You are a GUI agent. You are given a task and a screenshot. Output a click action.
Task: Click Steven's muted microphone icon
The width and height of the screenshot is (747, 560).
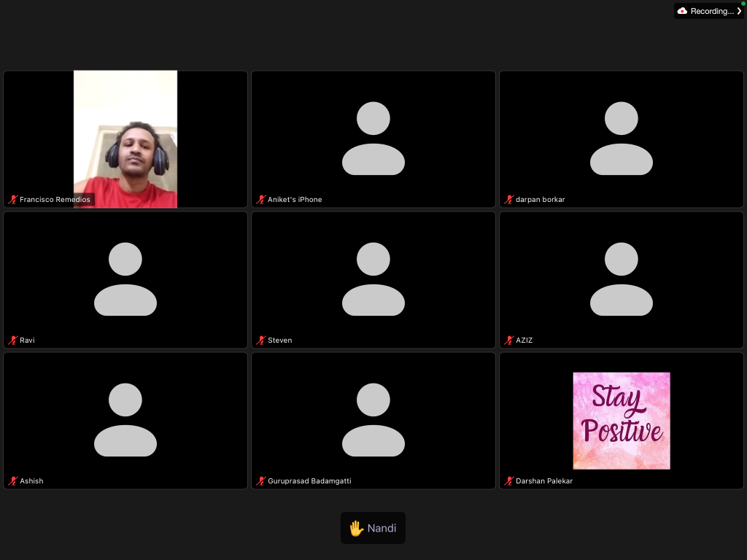tap(261, 341)
